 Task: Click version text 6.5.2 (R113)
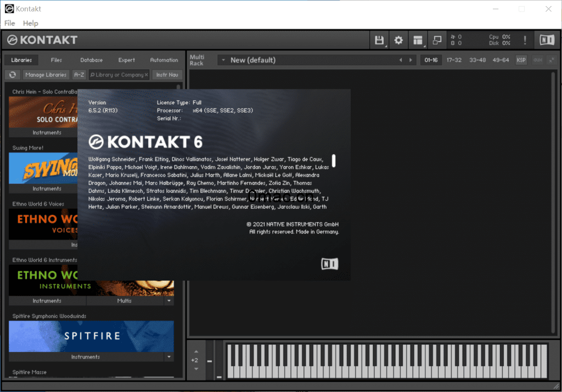point(103,111)
